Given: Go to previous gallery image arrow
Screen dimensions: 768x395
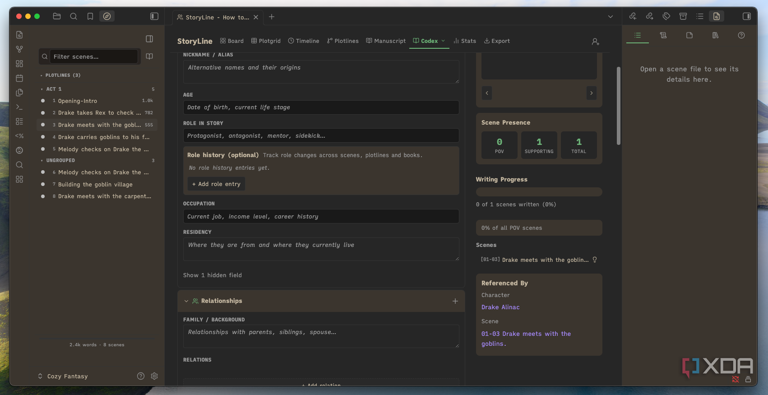Looking at the screenshot, I should pos(487,93).
